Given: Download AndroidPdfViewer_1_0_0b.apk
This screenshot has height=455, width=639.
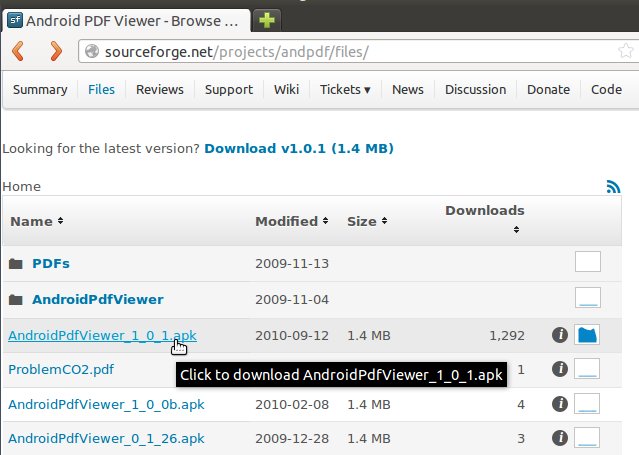Looking at the screenshot, I should pos(106,404).
